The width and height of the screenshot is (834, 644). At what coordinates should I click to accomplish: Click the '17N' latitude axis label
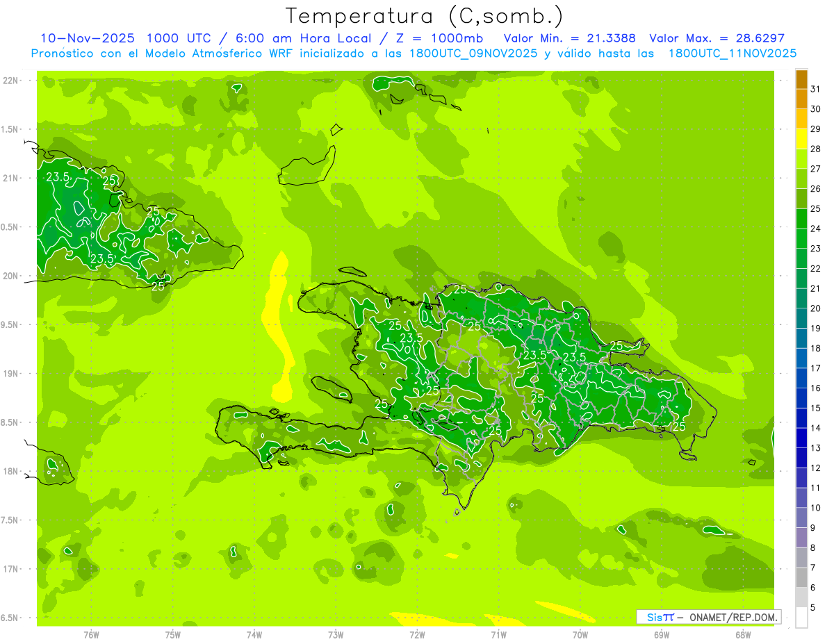[x=11, y=569]
